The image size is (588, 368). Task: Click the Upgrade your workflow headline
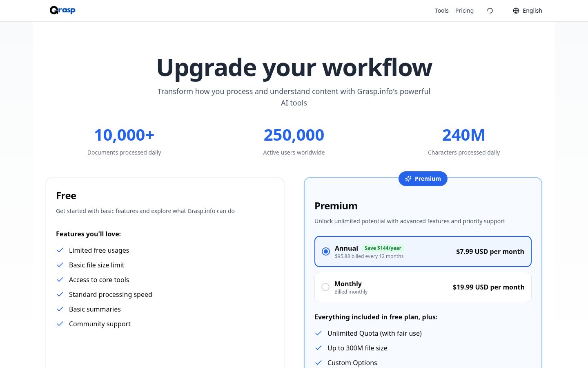(x=294, y=67)
